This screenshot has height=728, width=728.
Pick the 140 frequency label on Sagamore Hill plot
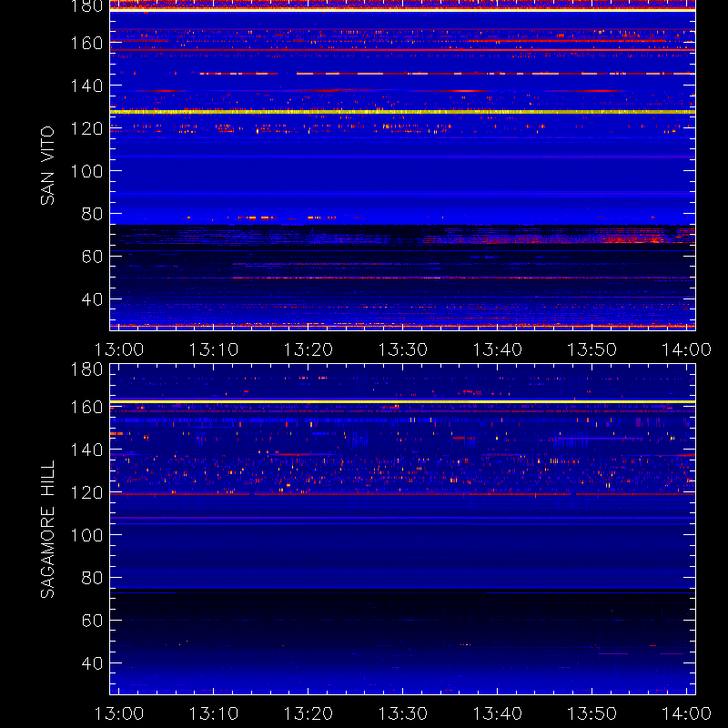pos(86,450)
